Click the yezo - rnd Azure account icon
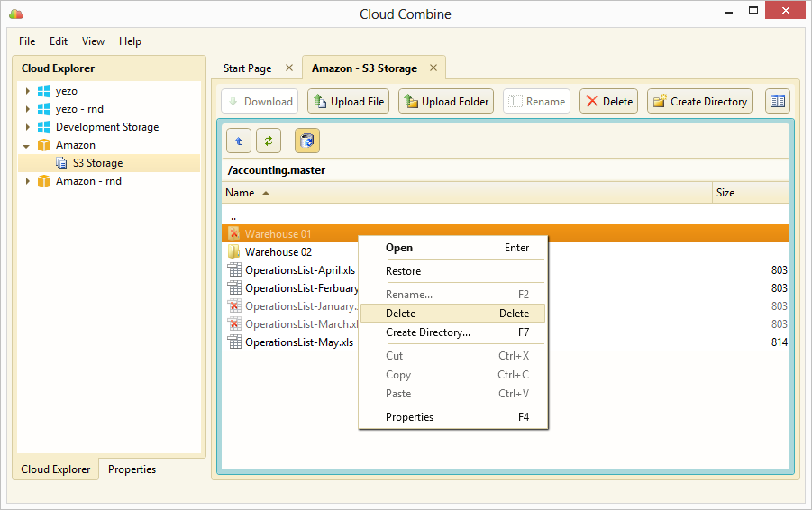Viewport: 812px width, 510px height. tap(44, 109)
